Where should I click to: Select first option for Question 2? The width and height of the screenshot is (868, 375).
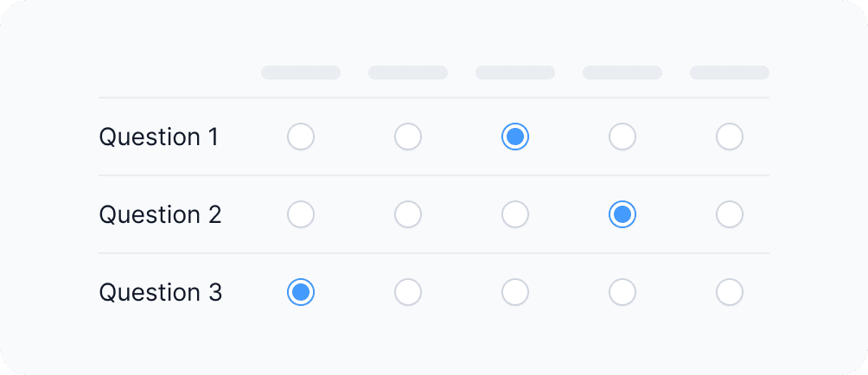point(301,214)
